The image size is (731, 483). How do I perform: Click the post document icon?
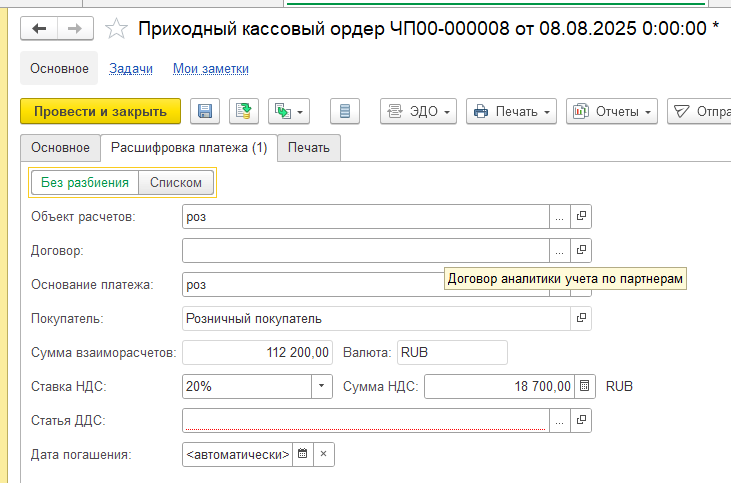[243, 111]
